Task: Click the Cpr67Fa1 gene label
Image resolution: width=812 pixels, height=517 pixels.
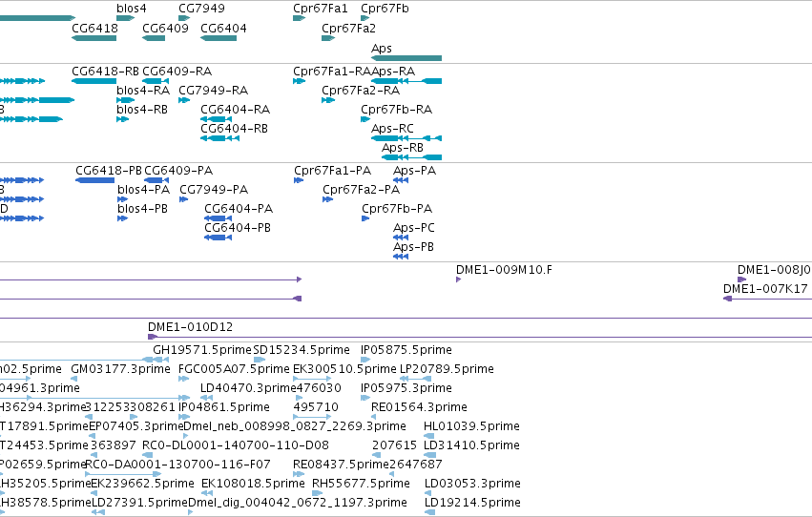Action: (x=320, y=9)
